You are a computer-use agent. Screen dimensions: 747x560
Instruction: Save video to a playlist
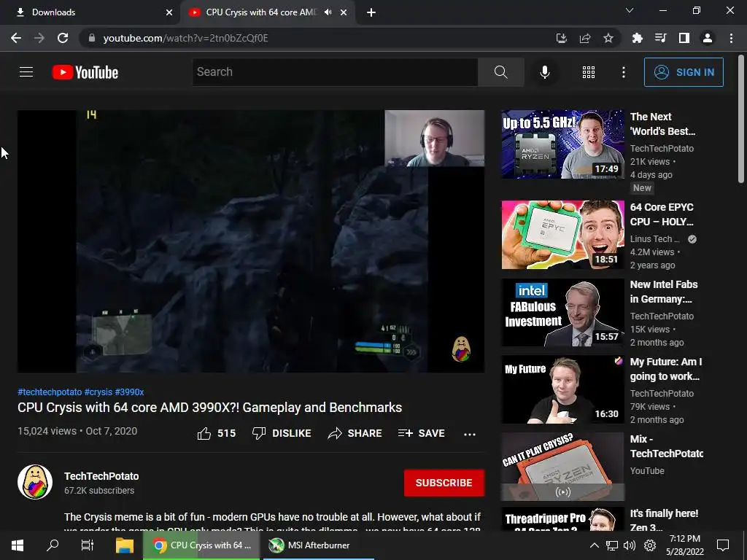tap(422, 433)
